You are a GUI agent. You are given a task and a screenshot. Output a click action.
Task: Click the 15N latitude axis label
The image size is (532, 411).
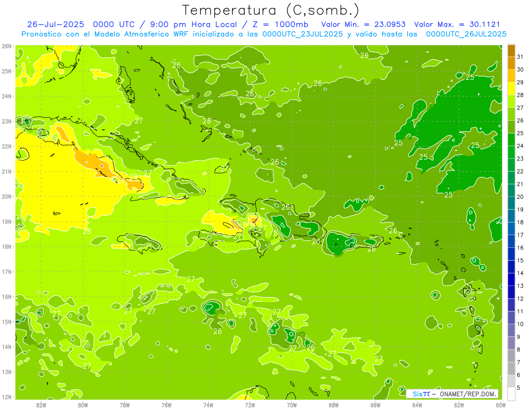click(6, 321)
